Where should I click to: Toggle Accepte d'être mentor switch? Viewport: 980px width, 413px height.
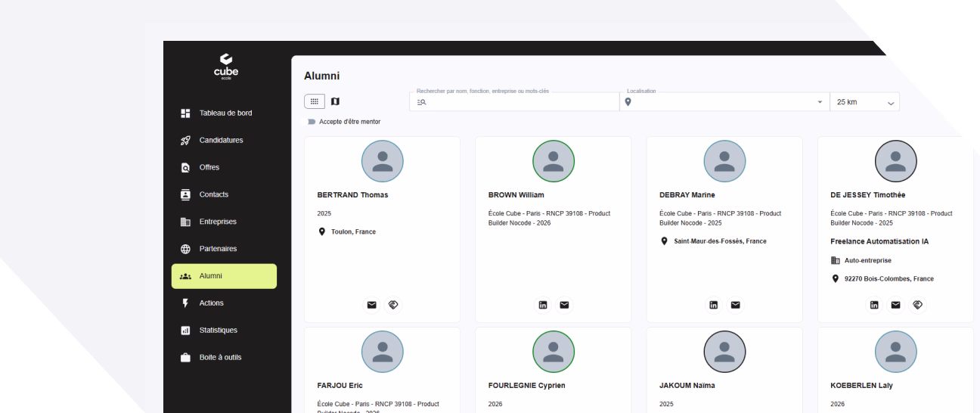(311, 121)
